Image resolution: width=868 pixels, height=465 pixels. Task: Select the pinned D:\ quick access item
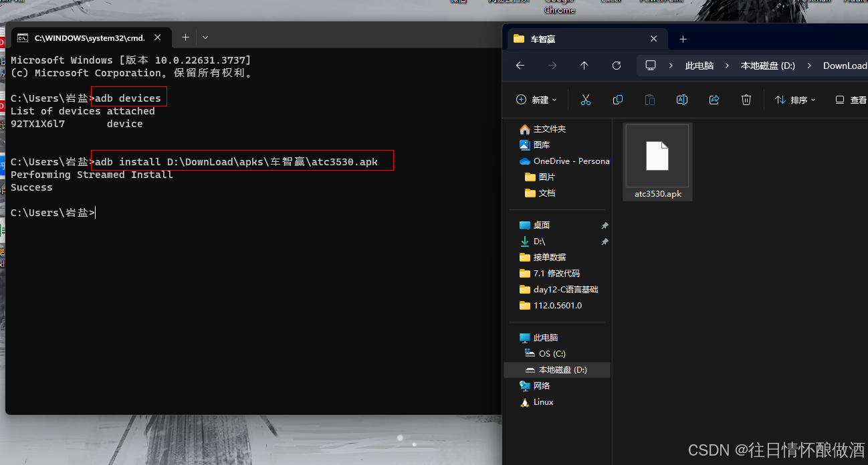pos(532,241)
